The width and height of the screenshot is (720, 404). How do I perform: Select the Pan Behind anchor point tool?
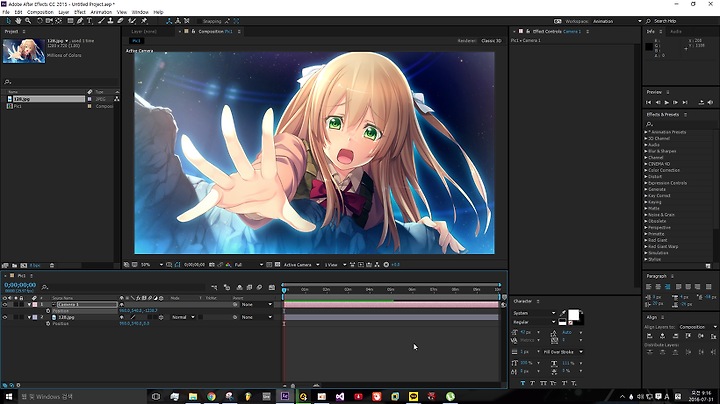59,21
